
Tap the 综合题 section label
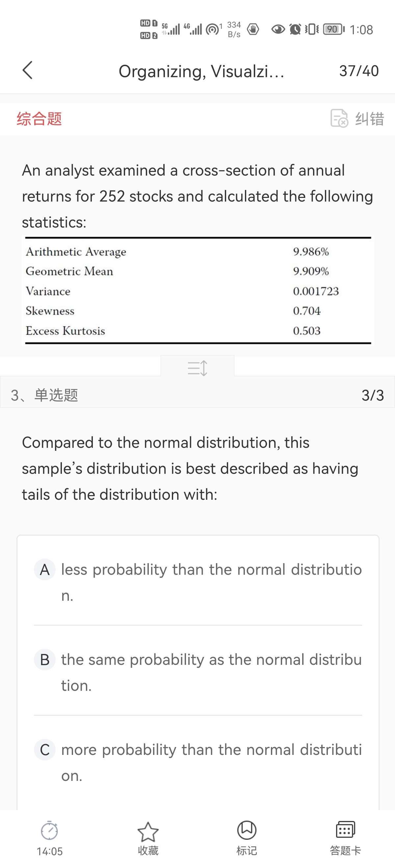click(39, 119)
